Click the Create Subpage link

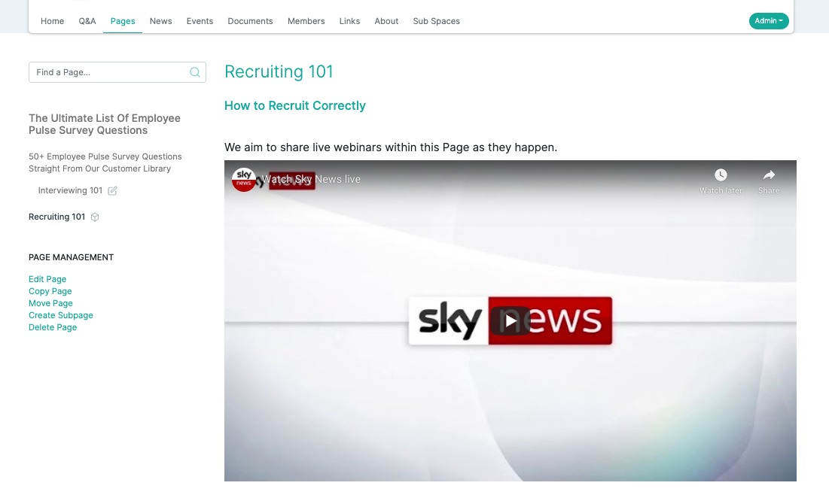[x=61, y=315]
